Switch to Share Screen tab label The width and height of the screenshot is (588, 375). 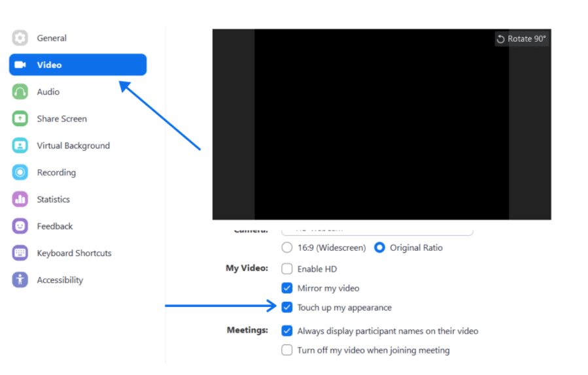[x=62, y=119]
